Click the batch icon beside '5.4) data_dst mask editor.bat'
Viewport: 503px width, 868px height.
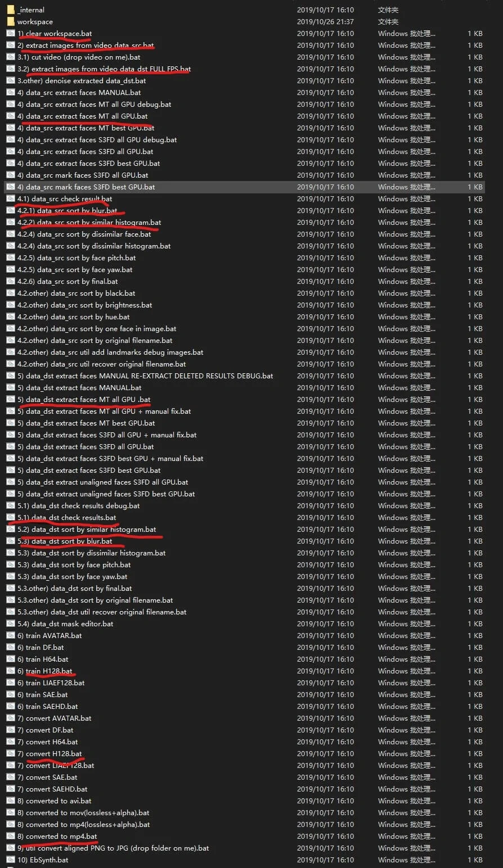tap(11, 624)
